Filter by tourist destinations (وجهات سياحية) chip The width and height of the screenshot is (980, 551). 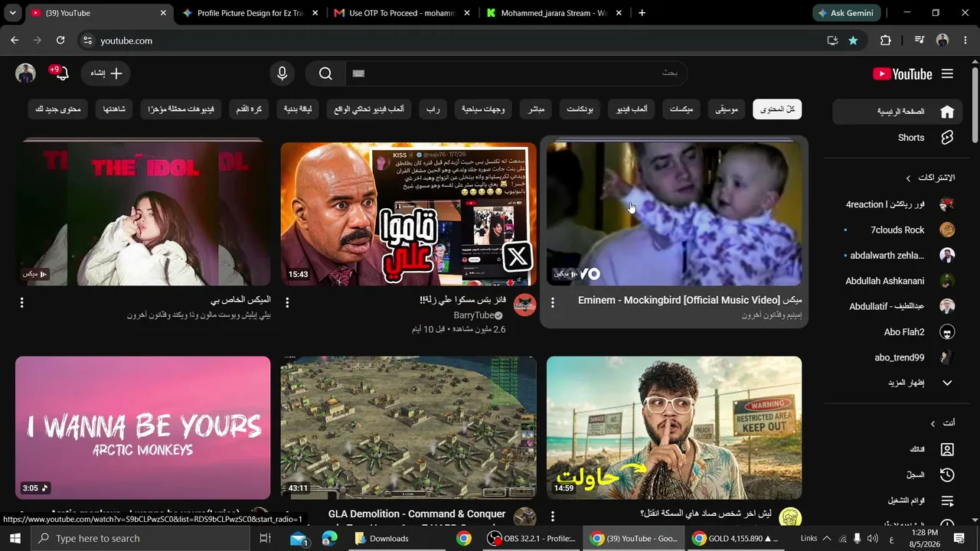coord(483,109)
